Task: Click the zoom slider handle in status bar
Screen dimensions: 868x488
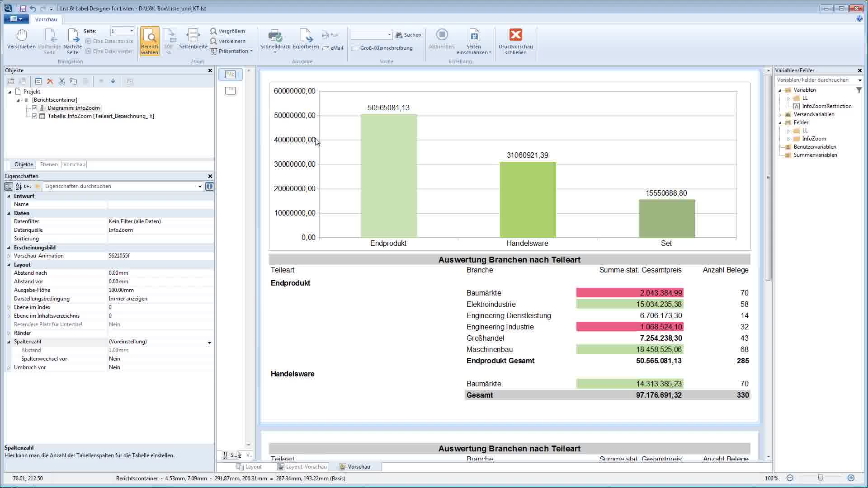Action: click(820, 478)
